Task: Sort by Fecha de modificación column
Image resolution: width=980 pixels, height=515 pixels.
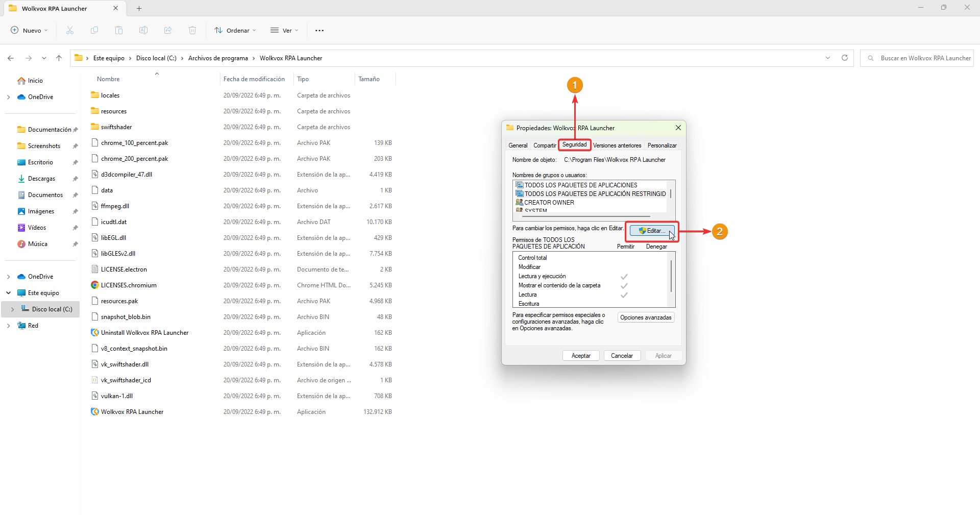Action: tap(254, 79)
